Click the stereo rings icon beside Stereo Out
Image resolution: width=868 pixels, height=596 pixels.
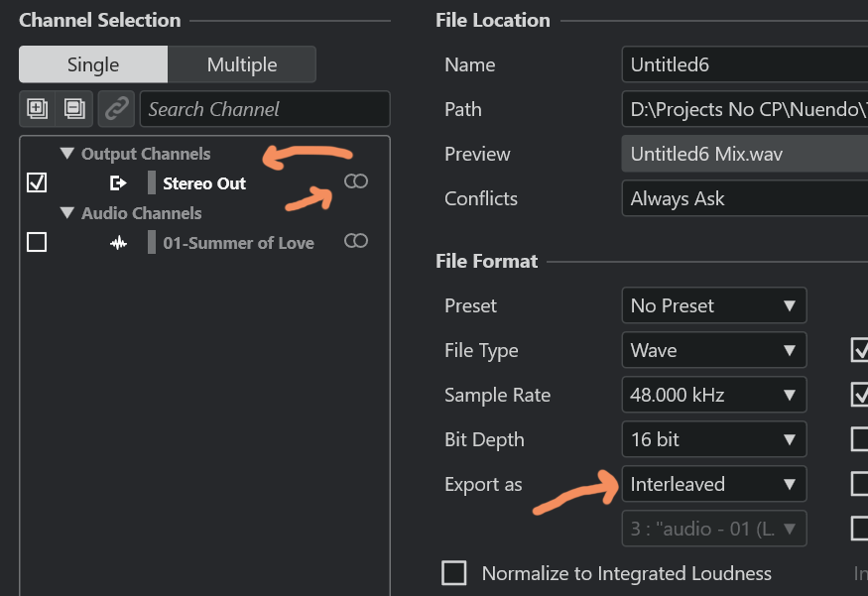356,181
